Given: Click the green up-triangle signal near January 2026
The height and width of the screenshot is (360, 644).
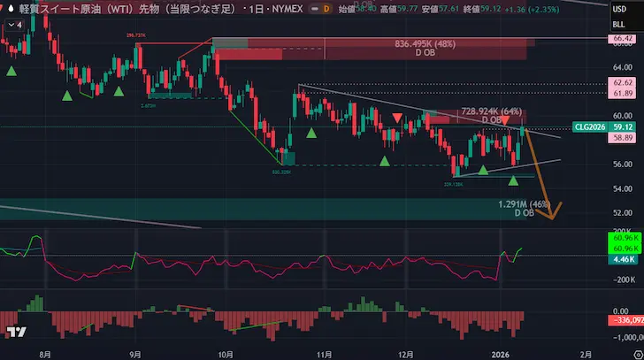Looking at the screenshot, I should coord(514,180).
